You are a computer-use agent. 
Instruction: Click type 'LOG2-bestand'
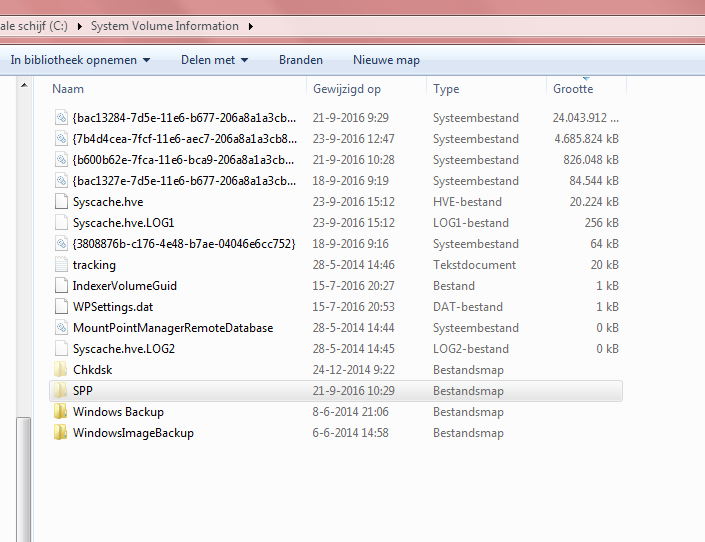click(471, 349)
